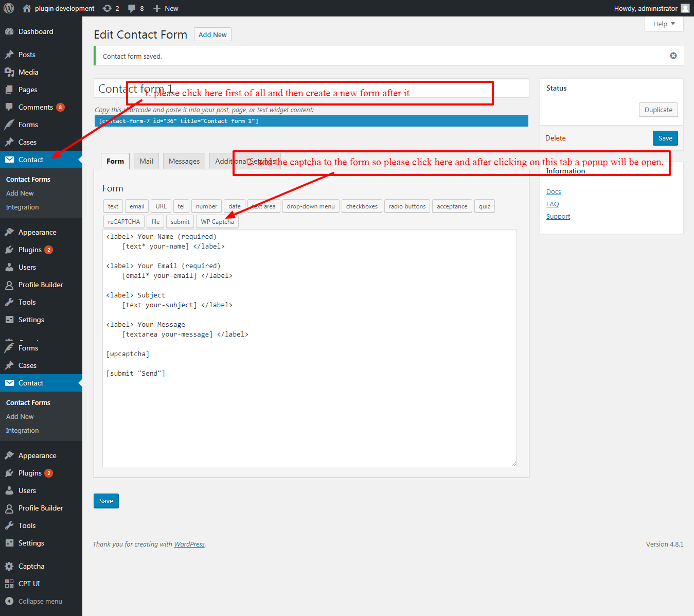Open the Dashboard icon in sidebar
This screenshot has height=616, width=694.
[9, 31]
